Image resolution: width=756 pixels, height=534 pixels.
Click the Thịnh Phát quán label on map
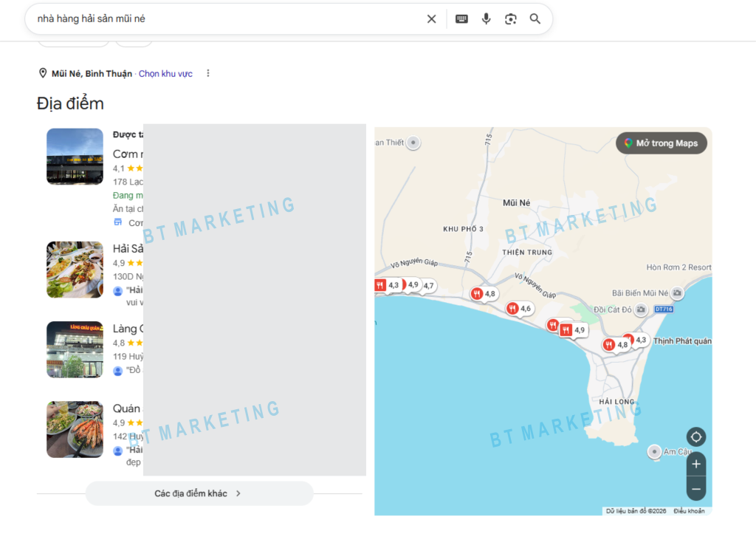coord(682,341)
